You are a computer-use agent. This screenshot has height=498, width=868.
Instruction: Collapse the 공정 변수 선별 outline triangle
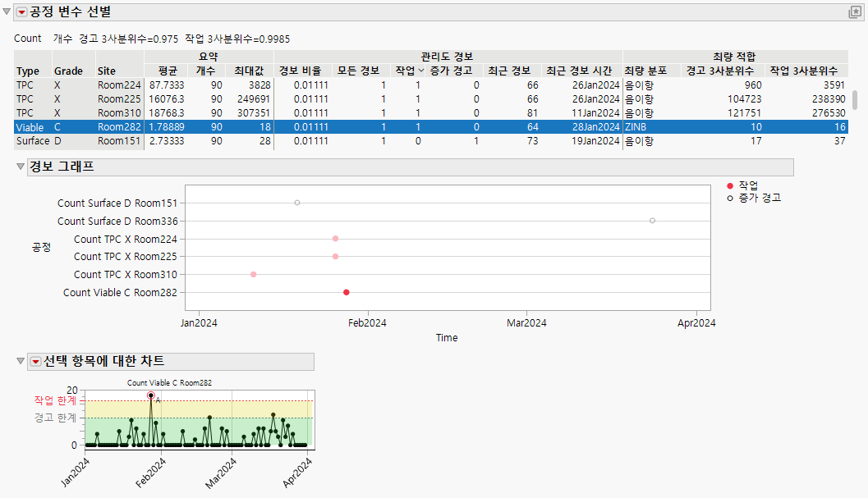pyautogui.click(x=7, y=11)
